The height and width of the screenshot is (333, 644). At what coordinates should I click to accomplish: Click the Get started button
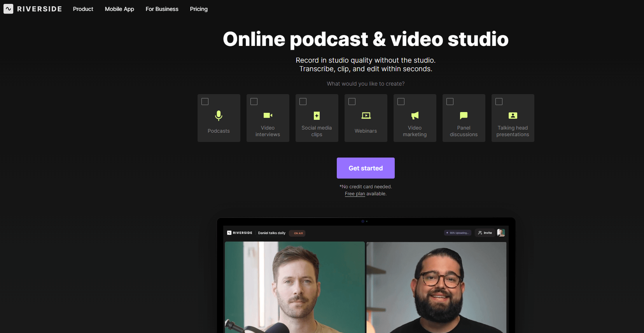366,168
